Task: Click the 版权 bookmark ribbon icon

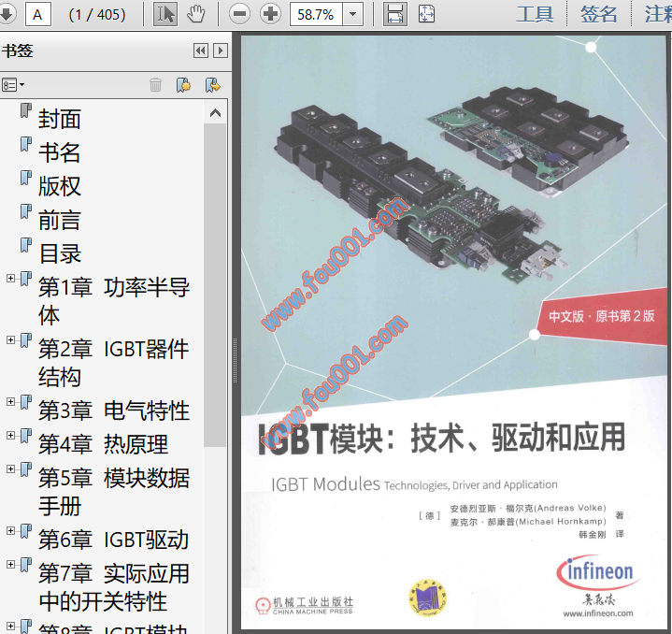Action: (26, 179)
